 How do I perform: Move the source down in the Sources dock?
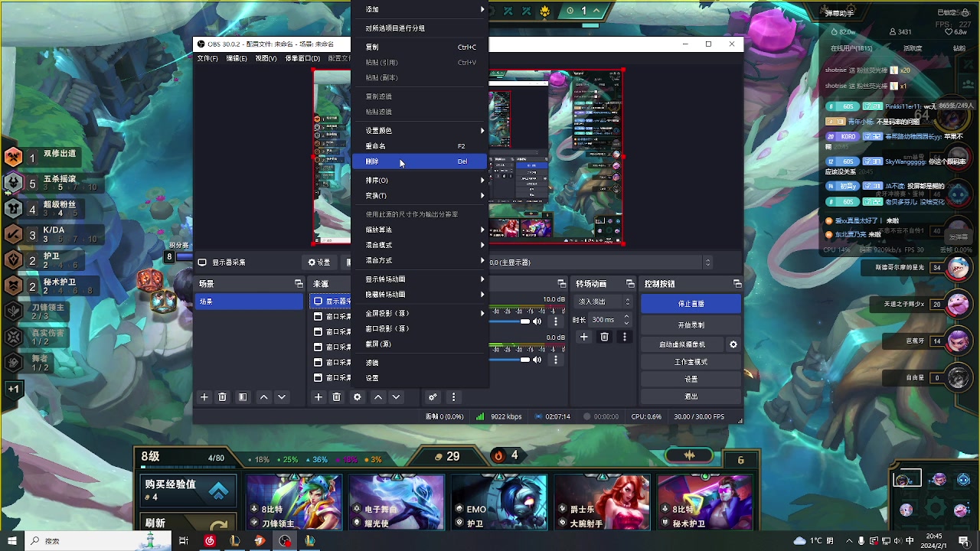[x=396, y=397]
